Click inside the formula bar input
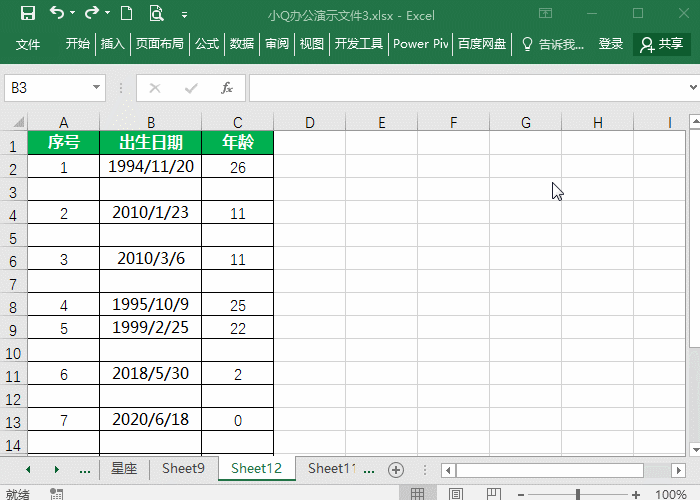The height and width of the screenshot is (500, 700). pyautogui.click(x=467, y=88)
